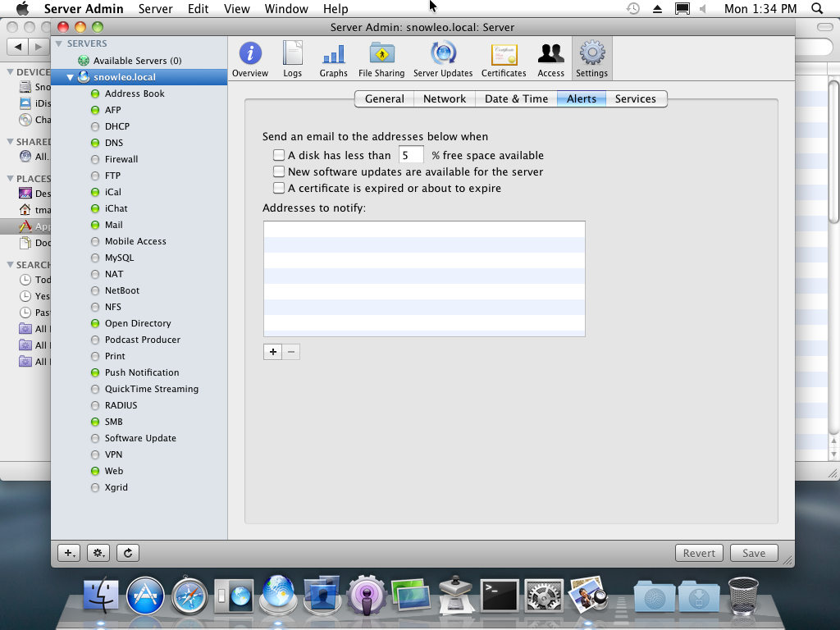Click the percent free space field

[x=411, y=155]
